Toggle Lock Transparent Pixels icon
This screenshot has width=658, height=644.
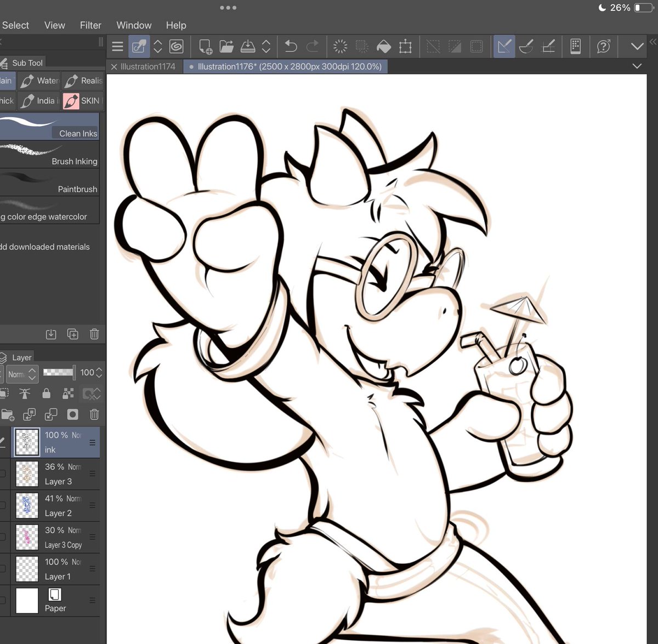(68, 394)
